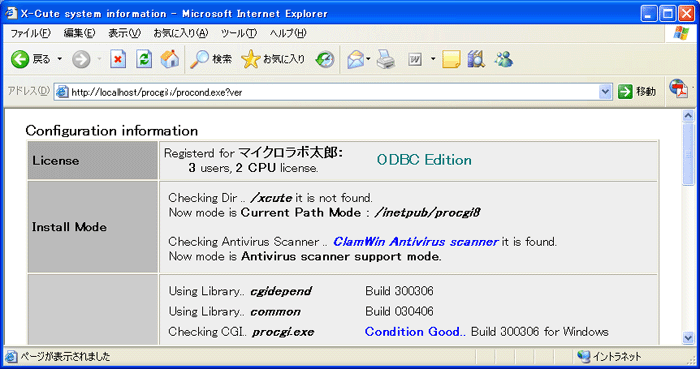Maximize the Internet Explorer window

click(668, 14)
